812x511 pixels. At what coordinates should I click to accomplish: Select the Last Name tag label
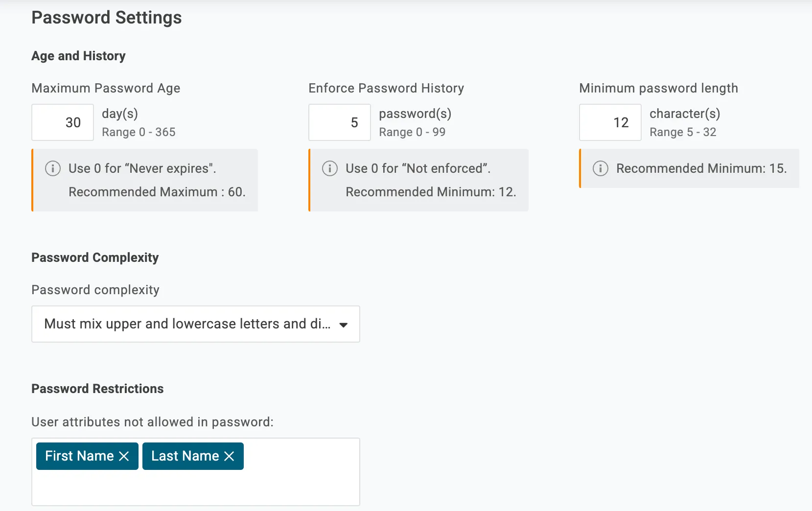(x=185, y=456)
